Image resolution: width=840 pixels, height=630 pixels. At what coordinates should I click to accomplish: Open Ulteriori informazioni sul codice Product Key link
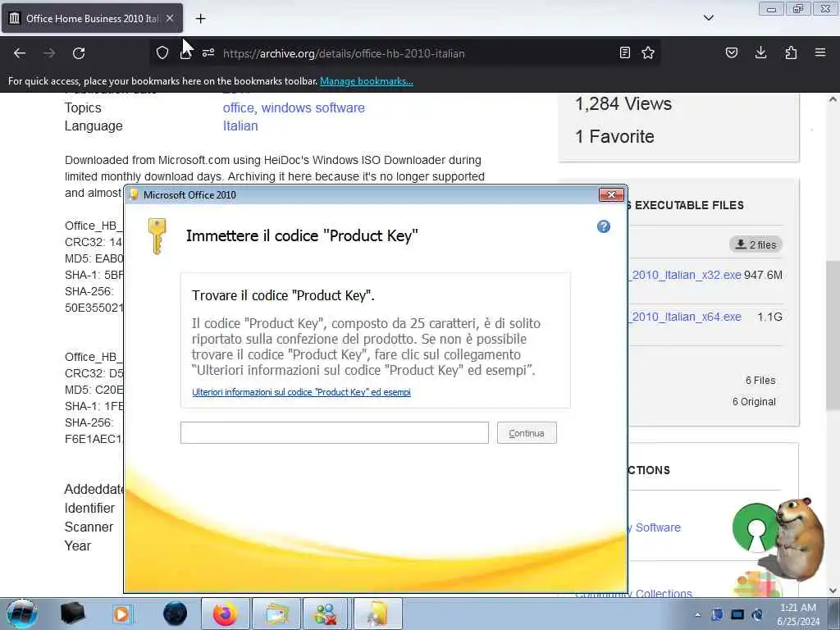click(x=301, y=392)
